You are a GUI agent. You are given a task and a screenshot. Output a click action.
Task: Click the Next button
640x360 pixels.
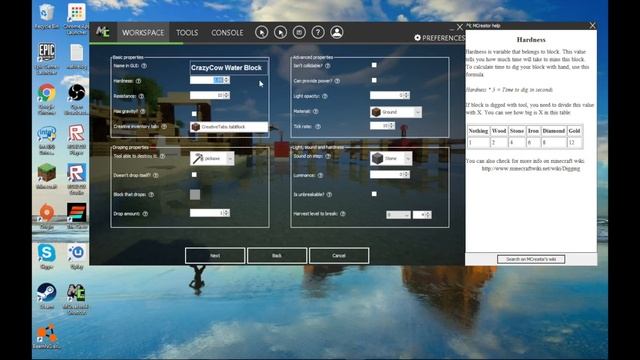pyautogui.click(x=215, y=256)
